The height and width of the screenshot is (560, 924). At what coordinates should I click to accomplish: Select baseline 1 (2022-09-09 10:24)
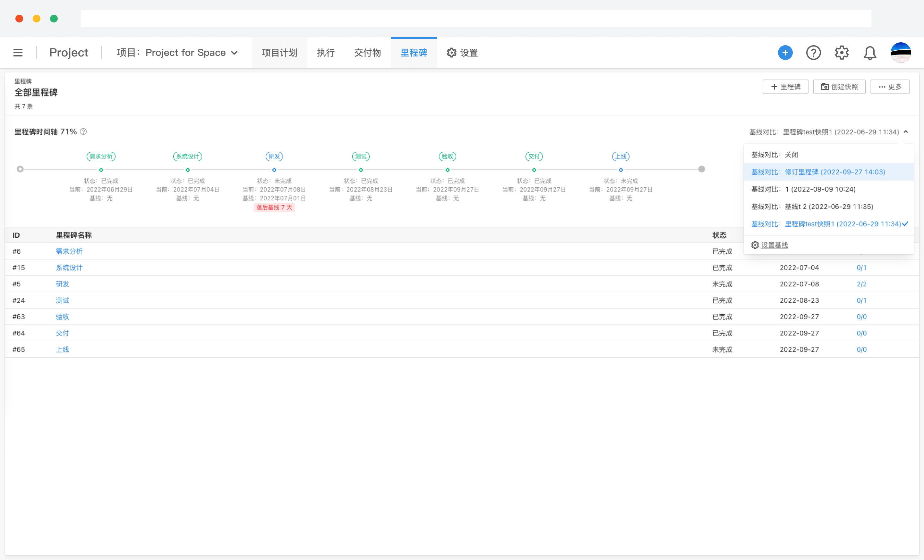pyautogui.click(x=802, y=189)
